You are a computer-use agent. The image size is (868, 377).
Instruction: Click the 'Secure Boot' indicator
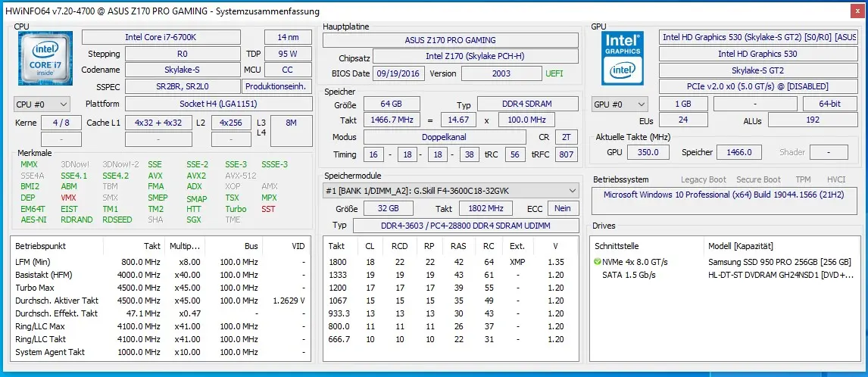click(x=758, y=179)
